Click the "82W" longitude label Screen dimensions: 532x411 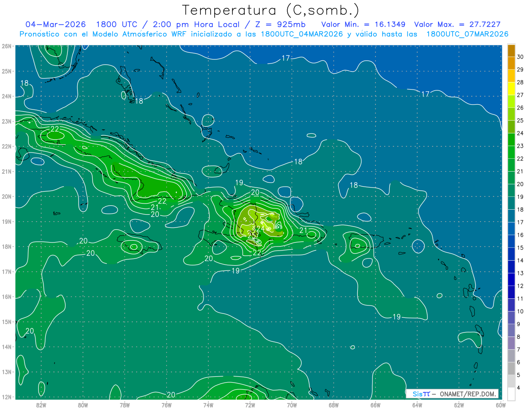[x=41, y=405]
